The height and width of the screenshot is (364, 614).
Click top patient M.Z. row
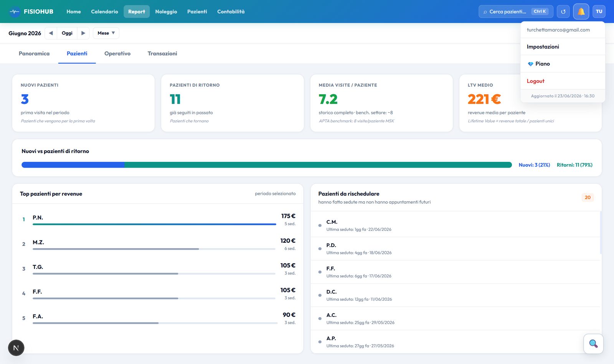[158, 244]
